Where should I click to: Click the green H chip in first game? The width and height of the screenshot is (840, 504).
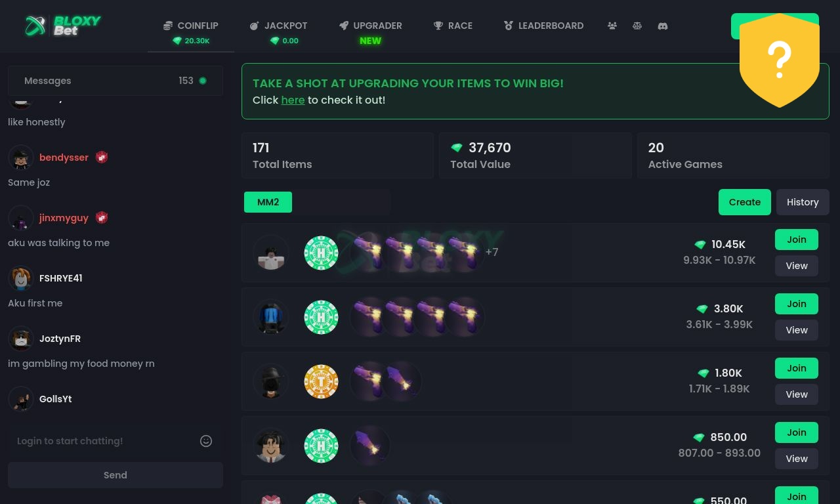tap(322, 253)
